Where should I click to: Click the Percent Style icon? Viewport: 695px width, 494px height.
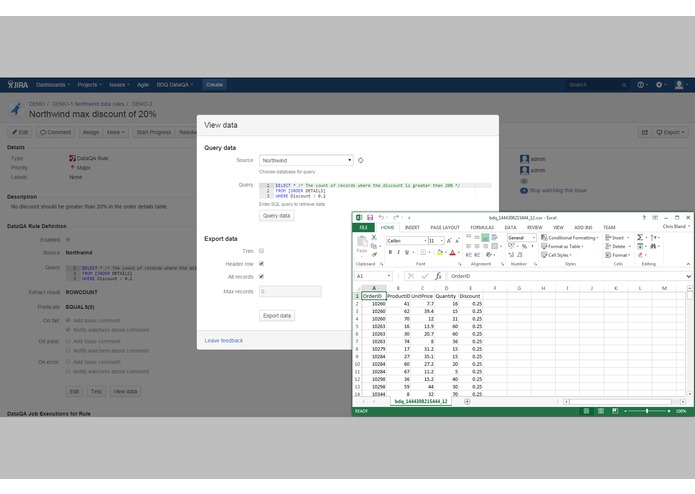524,246
